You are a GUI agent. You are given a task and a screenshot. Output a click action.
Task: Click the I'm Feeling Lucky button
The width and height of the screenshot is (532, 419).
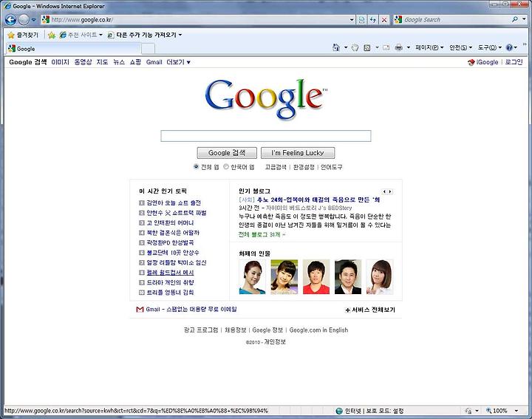pos(298,153)
